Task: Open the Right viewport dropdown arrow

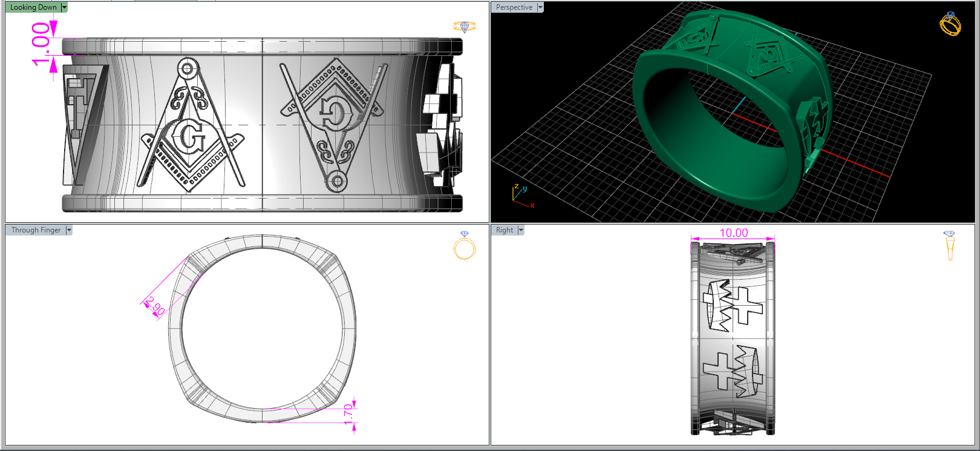Action: pos(521,230)
